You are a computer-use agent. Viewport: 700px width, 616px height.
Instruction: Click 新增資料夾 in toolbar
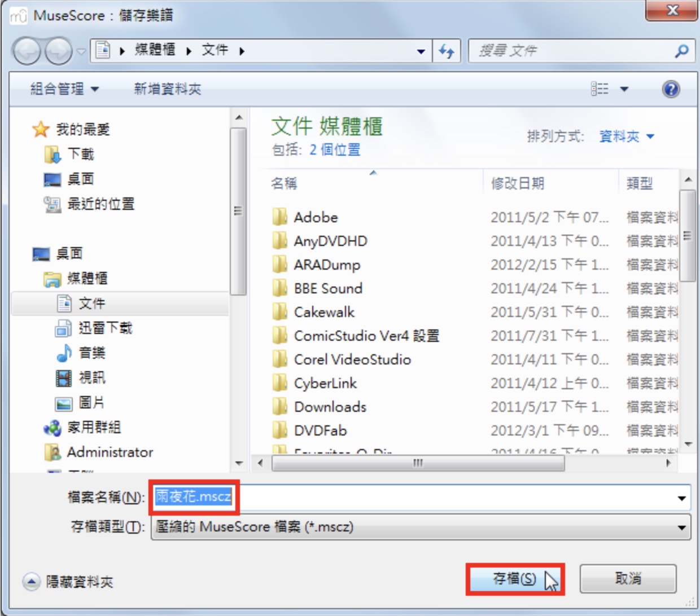click(x=167, y=89)
